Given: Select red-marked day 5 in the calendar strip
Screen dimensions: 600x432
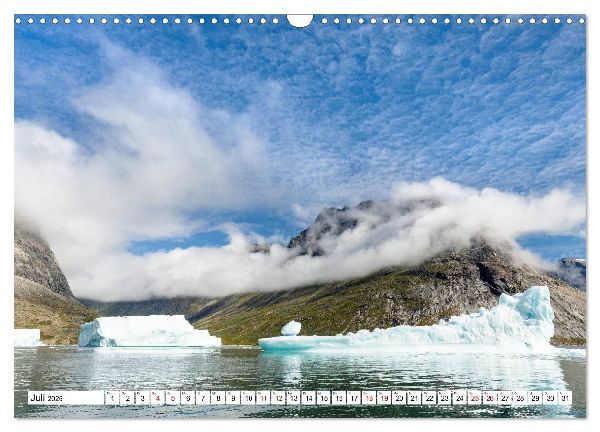Looking at the screenshot, I should click(x=173, y=398).
